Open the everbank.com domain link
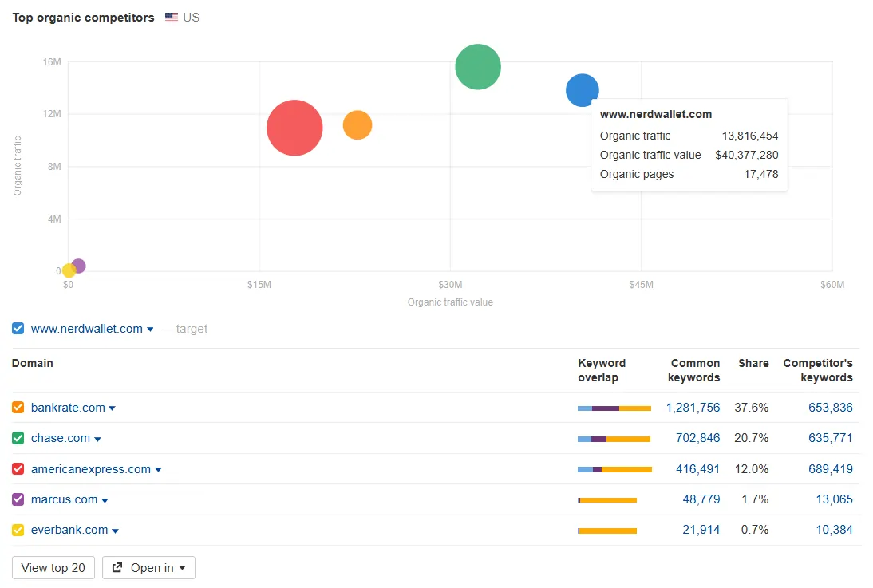Screen dimensions: 873x588 click(x=69, y=530)
